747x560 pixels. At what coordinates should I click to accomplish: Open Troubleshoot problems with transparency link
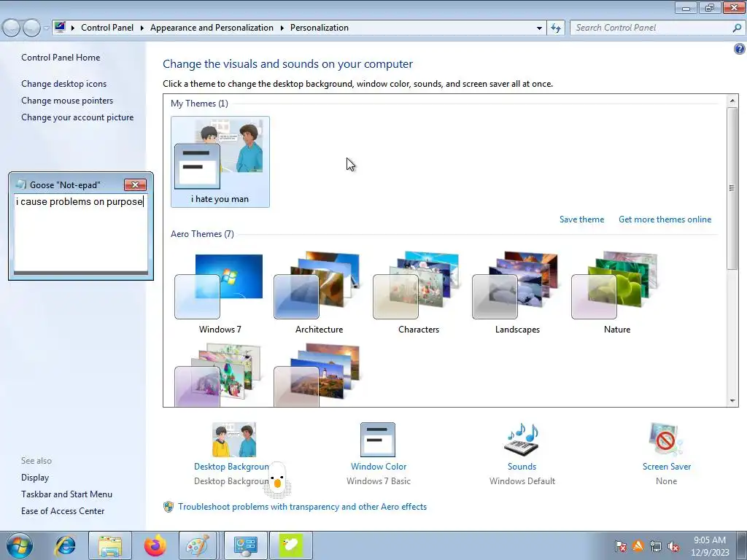click(x=302, y=507)
